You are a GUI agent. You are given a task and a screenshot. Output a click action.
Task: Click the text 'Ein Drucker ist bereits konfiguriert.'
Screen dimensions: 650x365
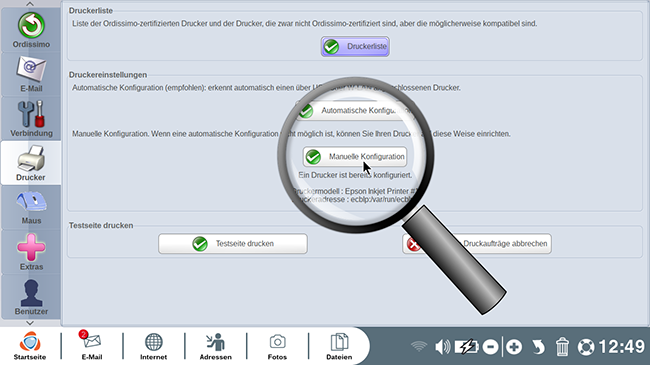click(355, 175)
